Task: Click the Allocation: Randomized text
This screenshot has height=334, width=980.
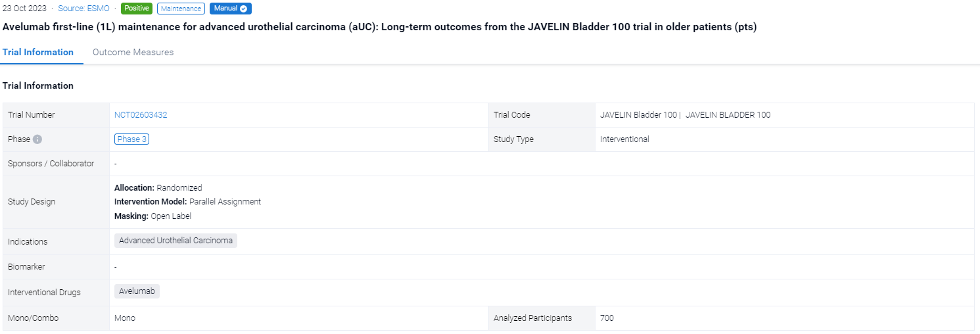Action: [158, 188]
